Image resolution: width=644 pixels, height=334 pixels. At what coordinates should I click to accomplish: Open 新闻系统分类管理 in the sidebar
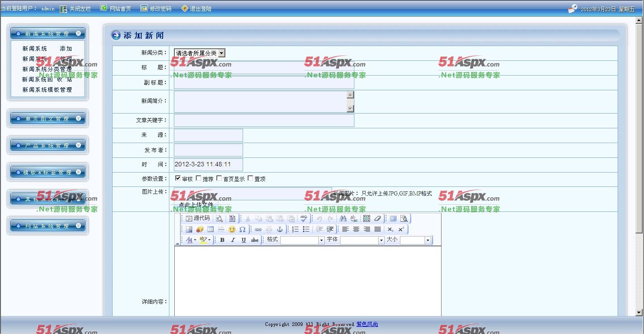click(x=47, y=69)
